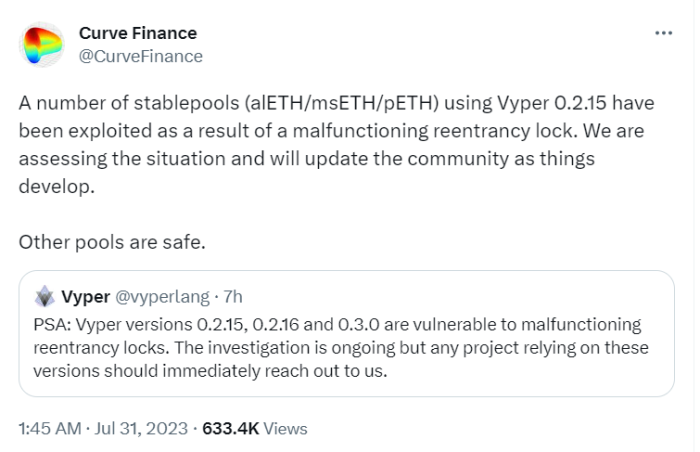Click the Curve Finance rainbow avatar
The image size is (700, 452).
coord(42,45)
